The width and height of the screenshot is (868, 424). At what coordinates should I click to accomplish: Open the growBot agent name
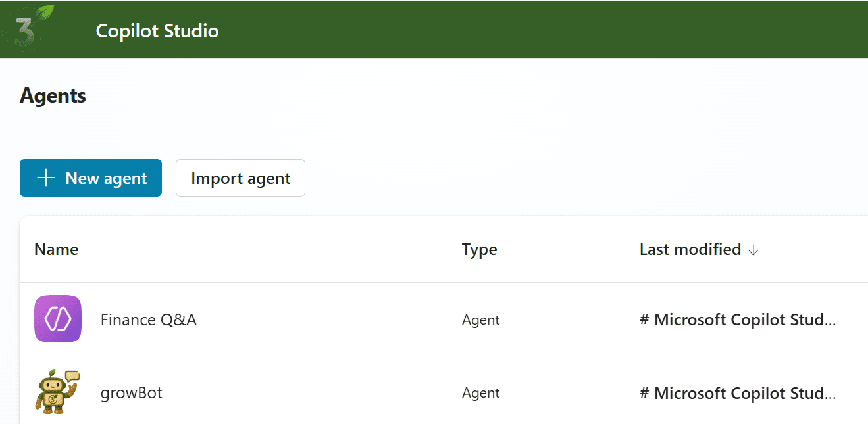point(132,393)
